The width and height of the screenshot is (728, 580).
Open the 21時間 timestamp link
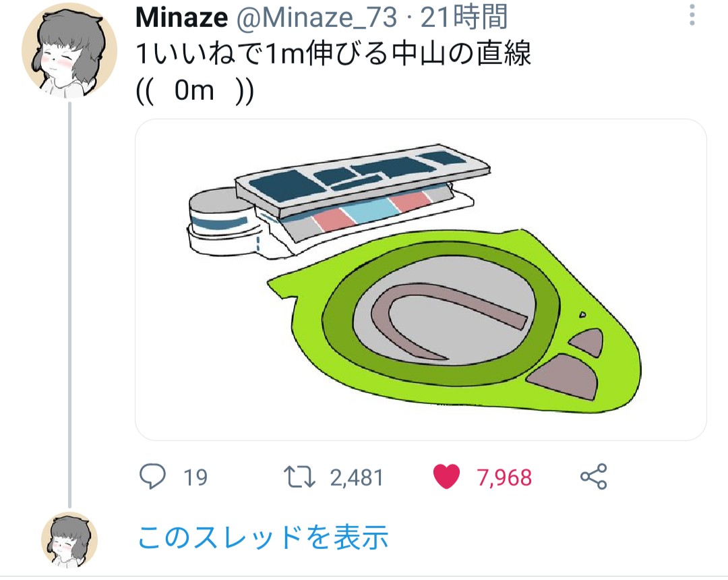(464, 18)
